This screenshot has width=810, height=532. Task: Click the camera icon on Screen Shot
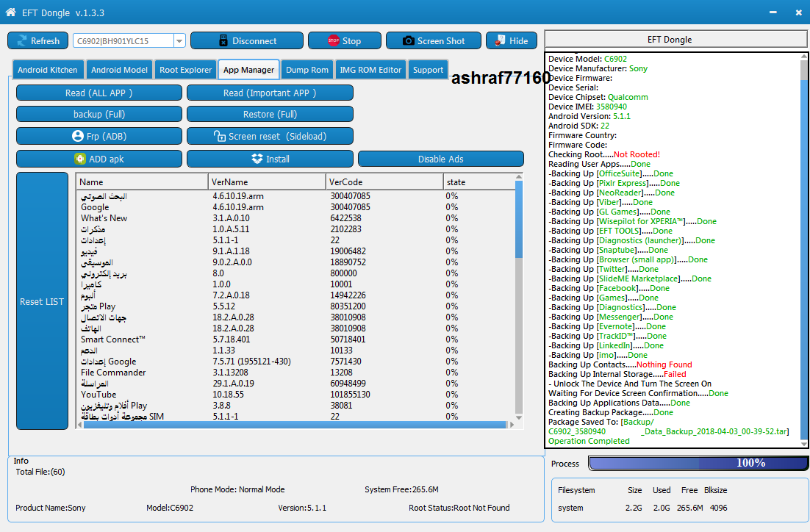tap(408, 41)
